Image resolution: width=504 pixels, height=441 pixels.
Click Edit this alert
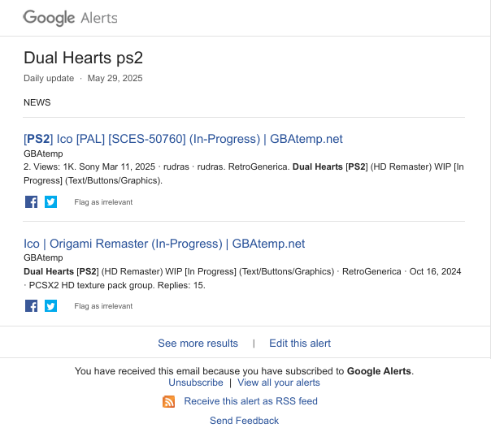point(300,343)
